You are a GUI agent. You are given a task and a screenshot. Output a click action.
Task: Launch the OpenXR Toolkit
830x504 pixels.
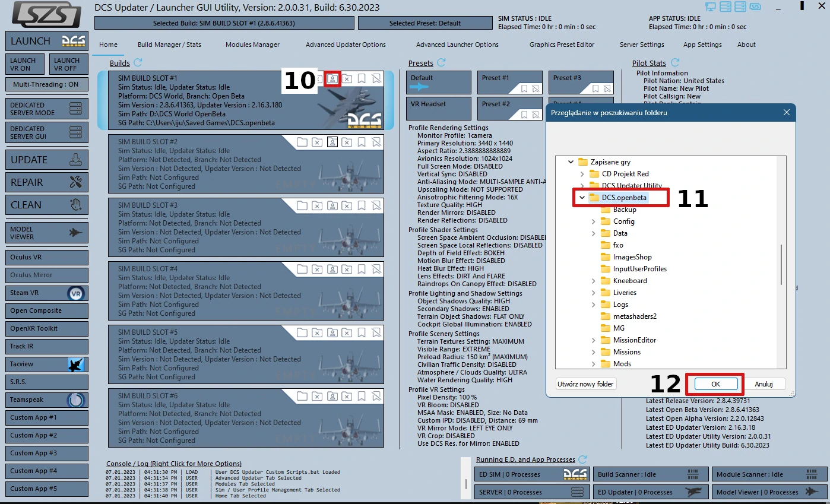pos(47,329)
